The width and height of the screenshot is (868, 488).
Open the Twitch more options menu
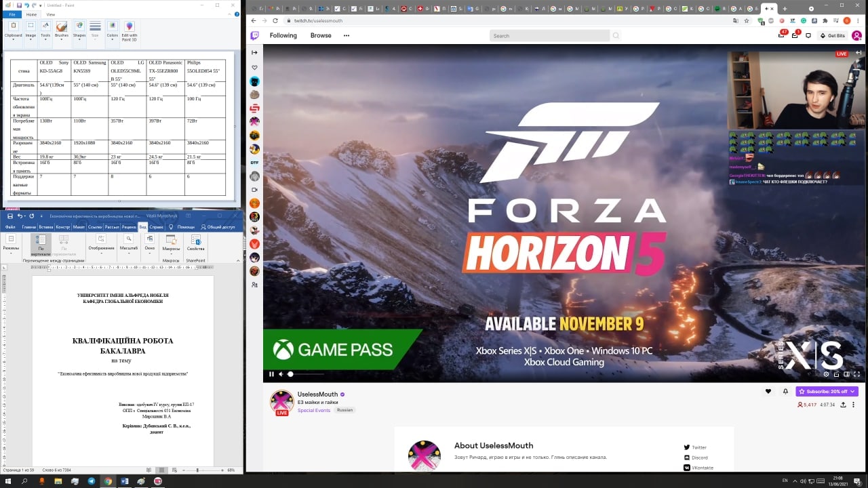coord(347,35)
